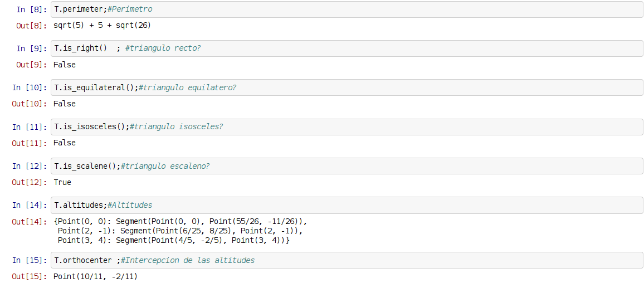Click the '#triangulo recto?' comment text
644x283 pixels.
163,48
